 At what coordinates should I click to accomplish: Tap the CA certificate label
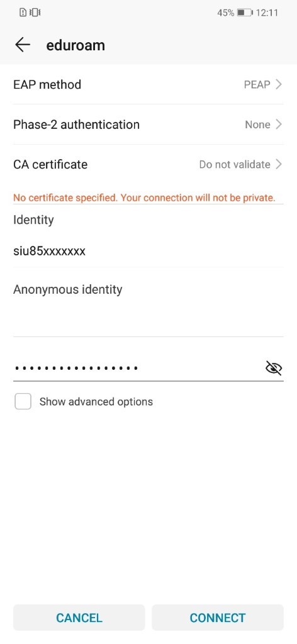coord(50,164)
